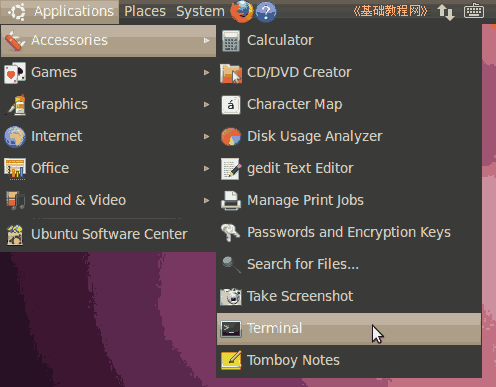Open the Places menu
The width and height of the screenshot is (496, 387).
tap(145, 11)
